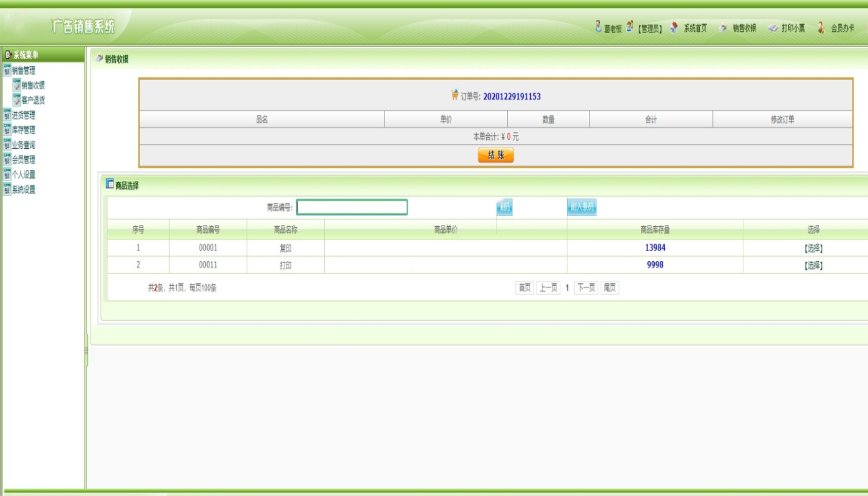Open 会员办卡 member card icon

[821, 27]
